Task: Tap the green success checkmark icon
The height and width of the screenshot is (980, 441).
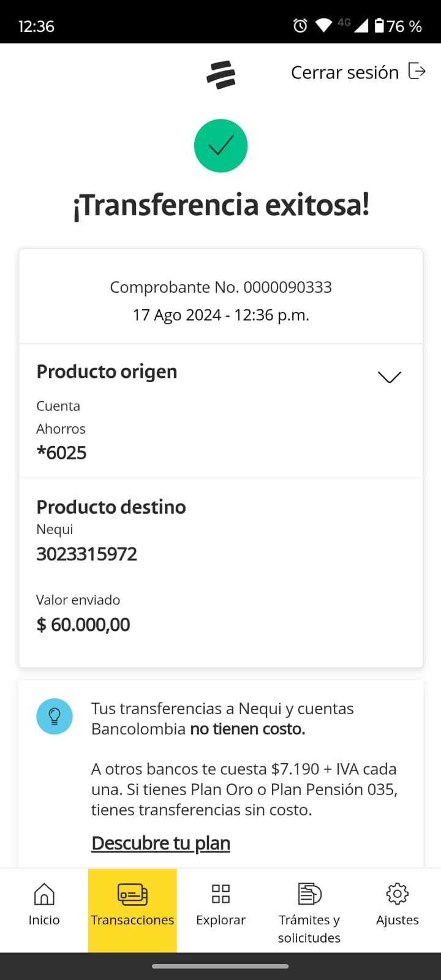Action: pyautogui.click(x=221, y=146)
